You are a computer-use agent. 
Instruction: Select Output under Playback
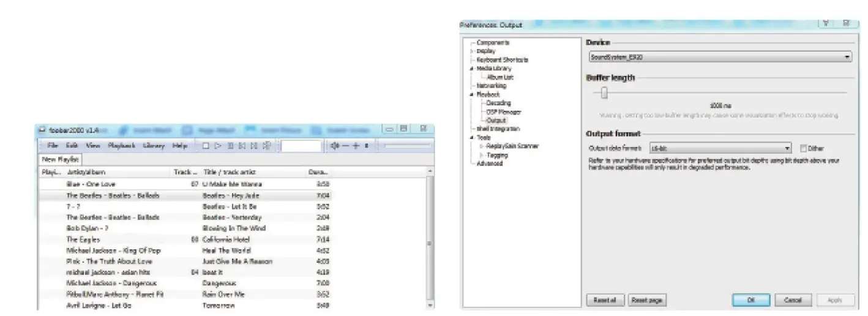pos(496,121)
